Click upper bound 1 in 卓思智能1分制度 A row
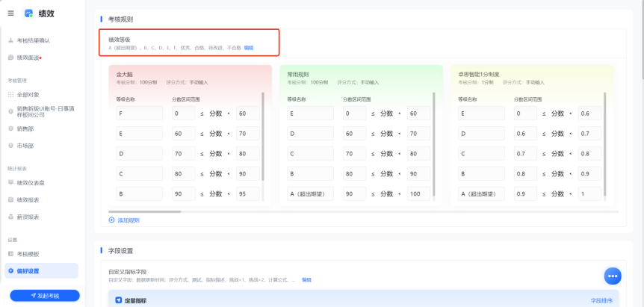The height and width of the screenshot is (307, 644). pos(589,193)
